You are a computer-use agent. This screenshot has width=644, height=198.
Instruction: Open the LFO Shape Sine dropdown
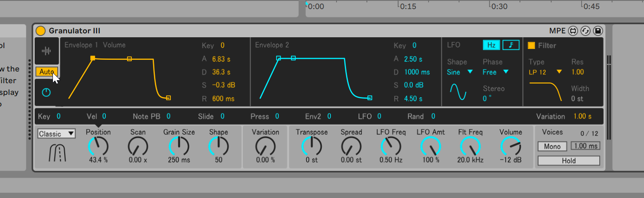[460, 72]
